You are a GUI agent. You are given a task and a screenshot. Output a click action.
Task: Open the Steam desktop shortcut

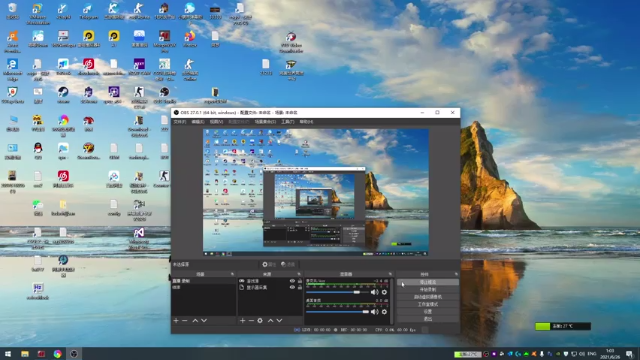point(63,95)
